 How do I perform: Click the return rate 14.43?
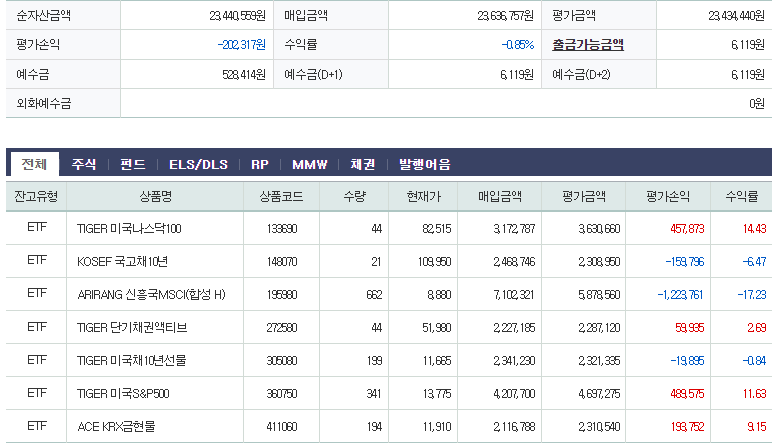click(754, 229)
